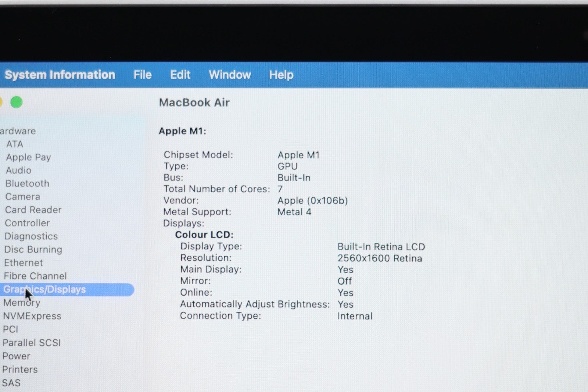Select Camera in the sidebar
Screen dimensions: 588x392
(x=22, y=197)
